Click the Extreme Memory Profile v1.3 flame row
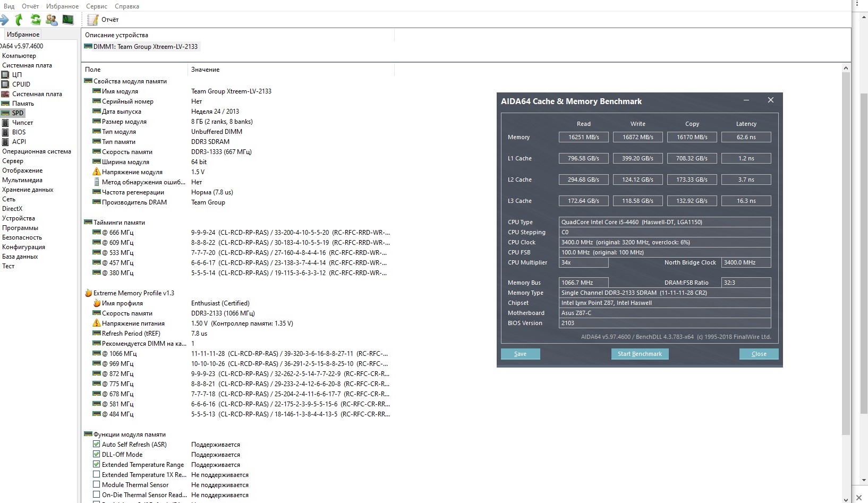 pyautogui.click(x=130, y=293)
